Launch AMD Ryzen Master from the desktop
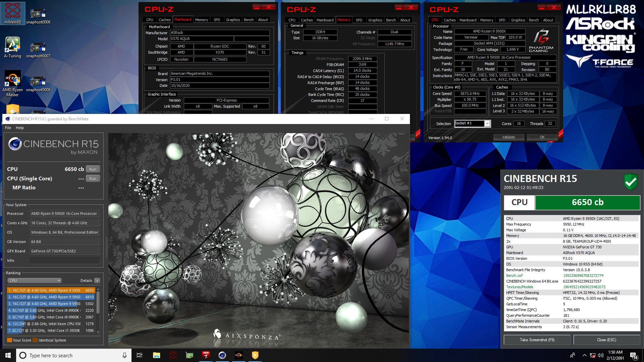This screenshot has width=644, height=362. coord(13,83)
